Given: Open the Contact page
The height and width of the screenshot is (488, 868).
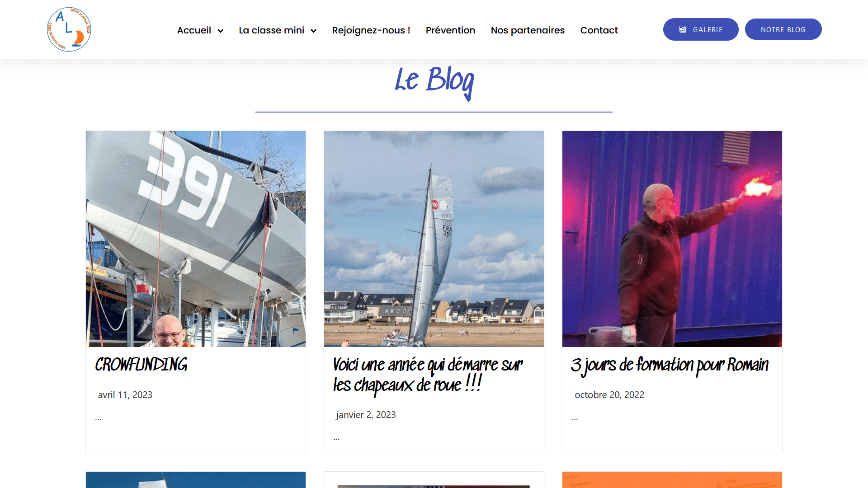Looking at the screenshot, I should coord(599,30).
